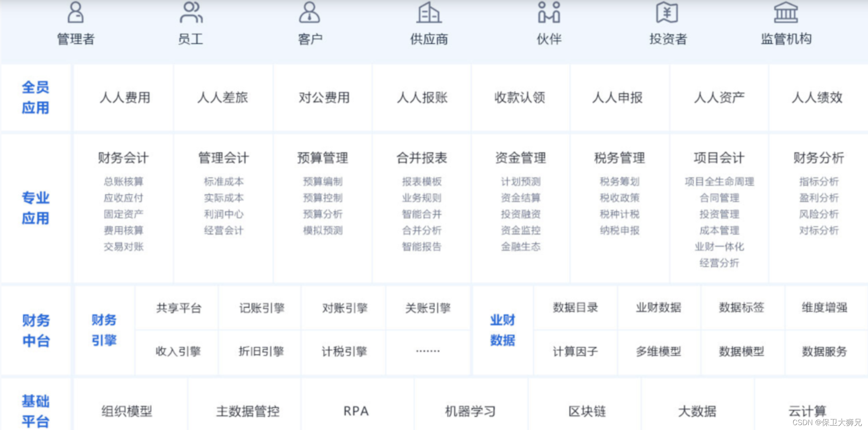Click 税务筹划 under 税务管理
The width and height of the screenshot is (868, 430).
click(x=620, y=181)
